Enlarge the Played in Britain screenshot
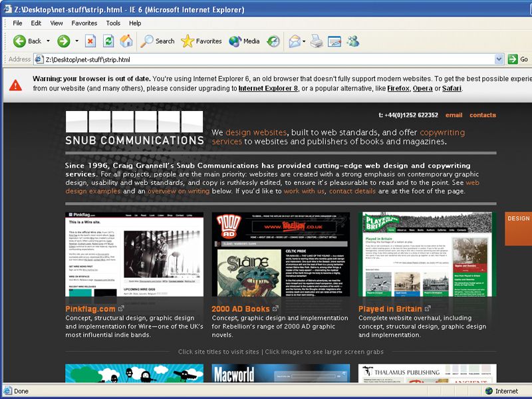Viewport: 532px width, 399px height. coord(427,255)
